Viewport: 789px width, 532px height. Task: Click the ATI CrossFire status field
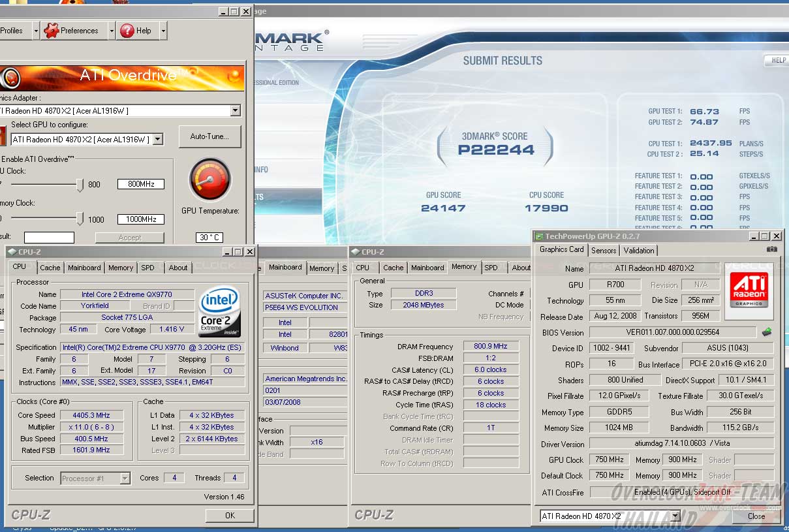click(681, 492)
